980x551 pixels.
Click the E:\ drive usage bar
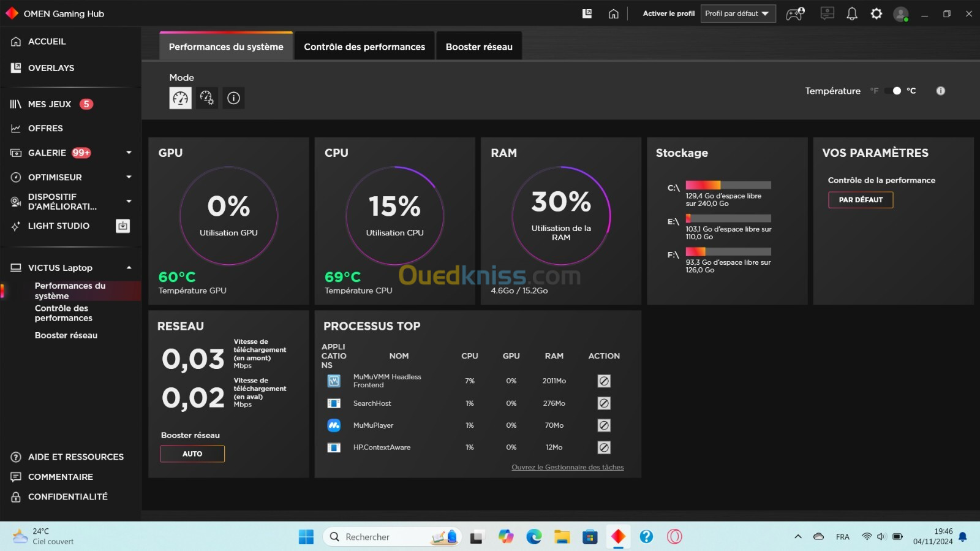pos(728,218)
